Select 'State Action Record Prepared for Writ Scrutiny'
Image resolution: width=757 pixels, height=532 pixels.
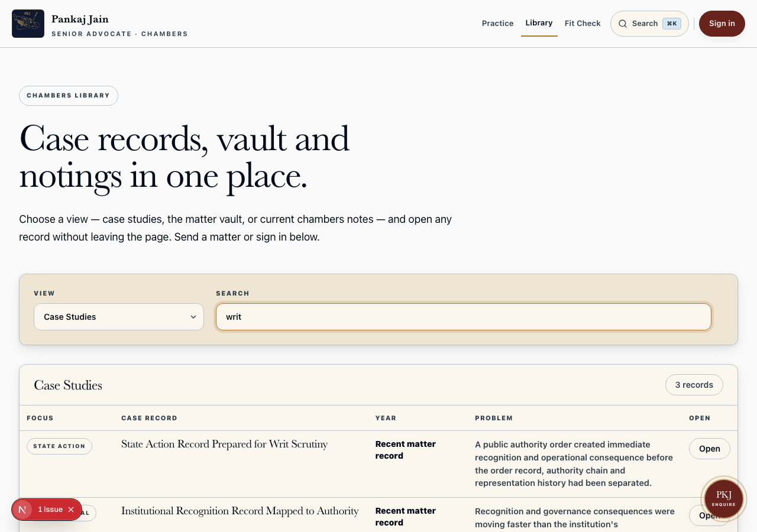click(x=225, y=444)
